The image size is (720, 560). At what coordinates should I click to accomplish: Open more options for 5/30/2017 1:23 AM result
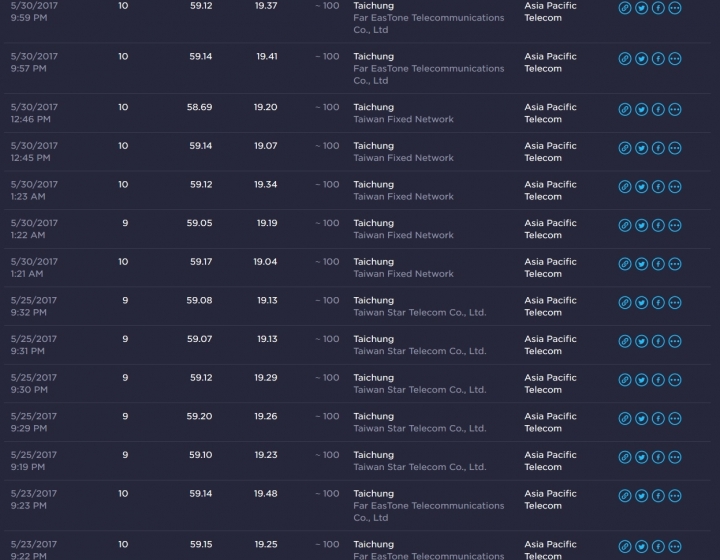click(675, 186)
